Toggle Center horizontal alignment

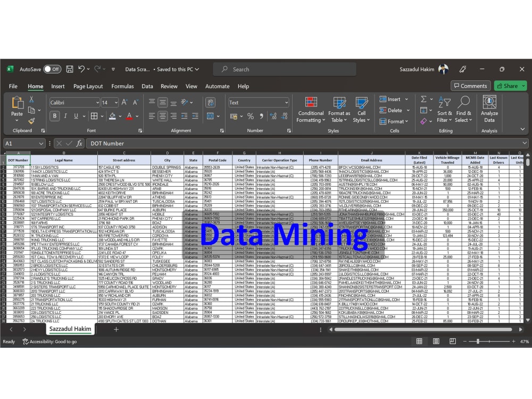click(162, 117)
